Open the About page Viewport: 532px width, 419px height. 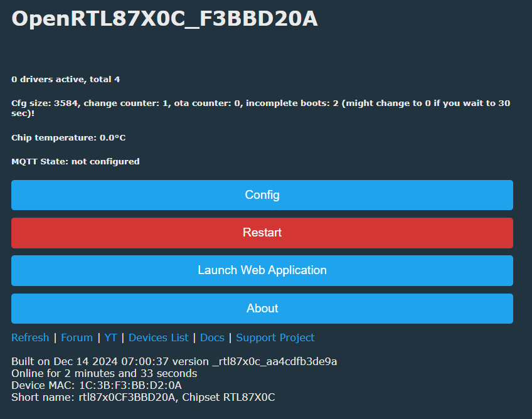tap(262, 309)
